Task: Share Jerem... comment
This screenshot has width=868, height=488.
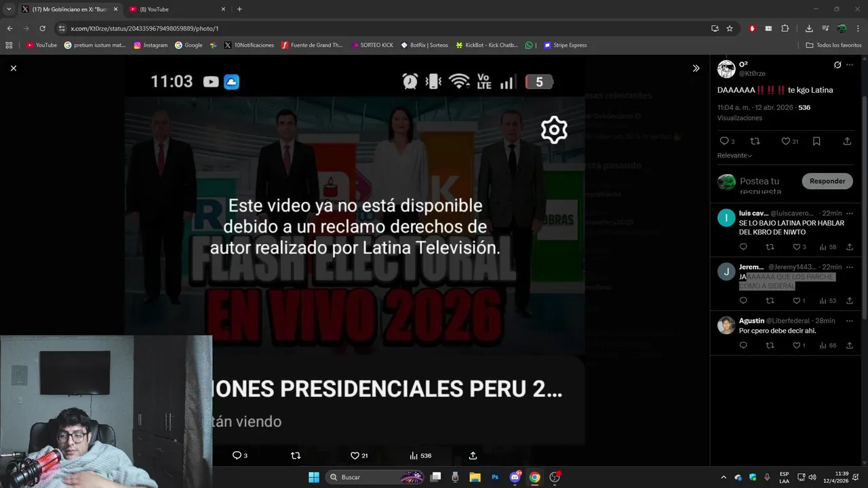Action: [850, 300]
